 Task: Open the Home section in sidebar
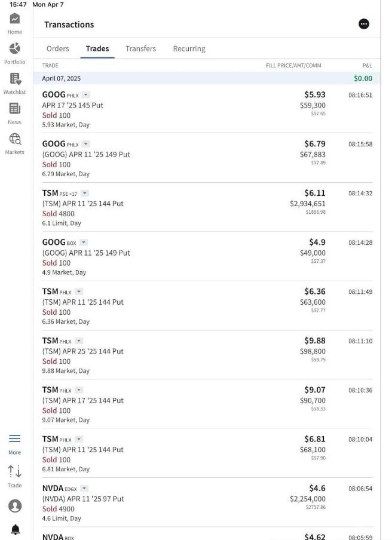14,23
